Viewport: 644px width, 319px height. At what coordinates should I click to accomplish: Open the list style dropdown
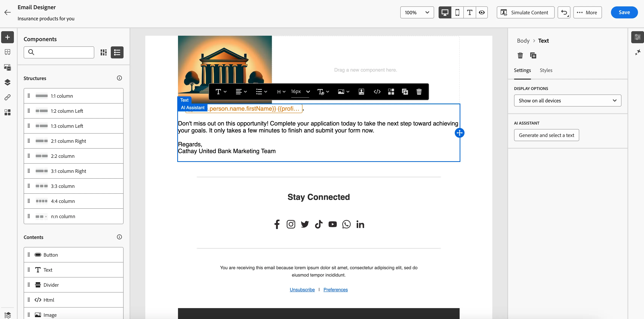click(x=262, y=92)
